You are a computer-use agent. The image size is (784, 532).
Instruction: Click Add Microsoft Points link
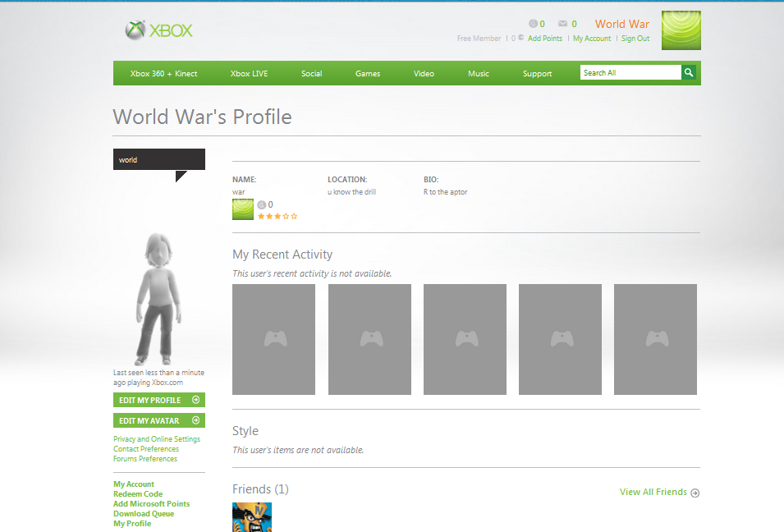click(x=152, y=504)
